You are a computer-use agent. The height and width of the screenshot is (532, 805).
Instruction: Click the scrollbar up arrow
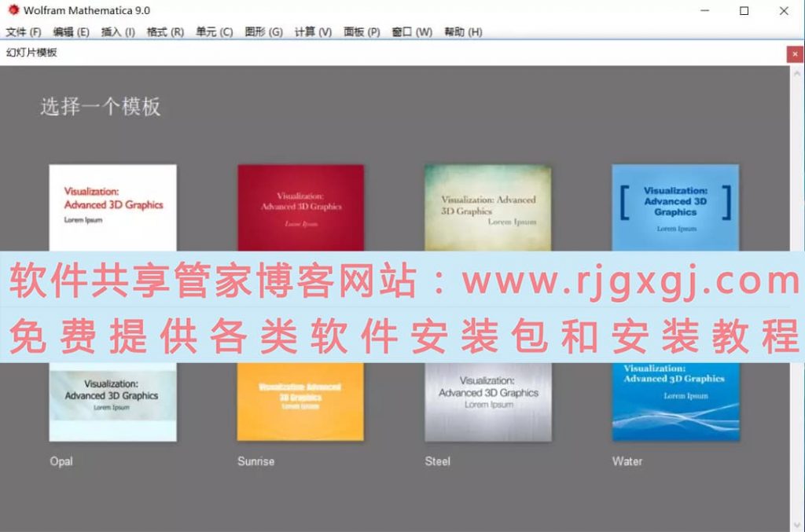pos(797,73)
